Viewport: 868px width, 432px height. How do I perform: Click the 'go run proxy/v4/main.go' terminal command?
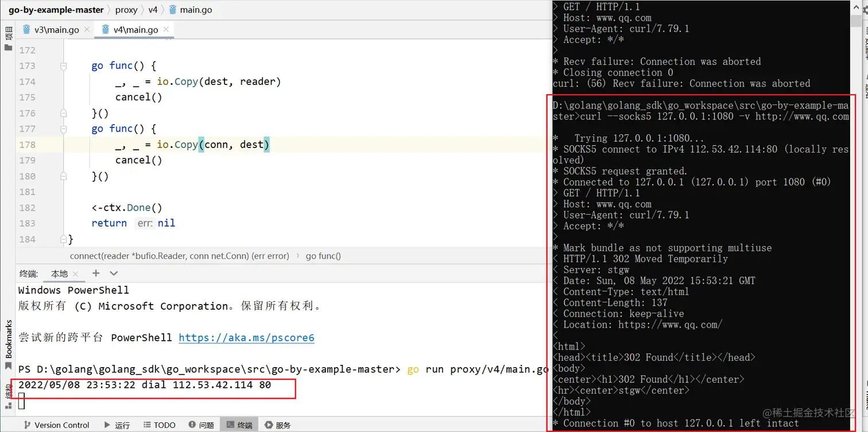(478, 369)
